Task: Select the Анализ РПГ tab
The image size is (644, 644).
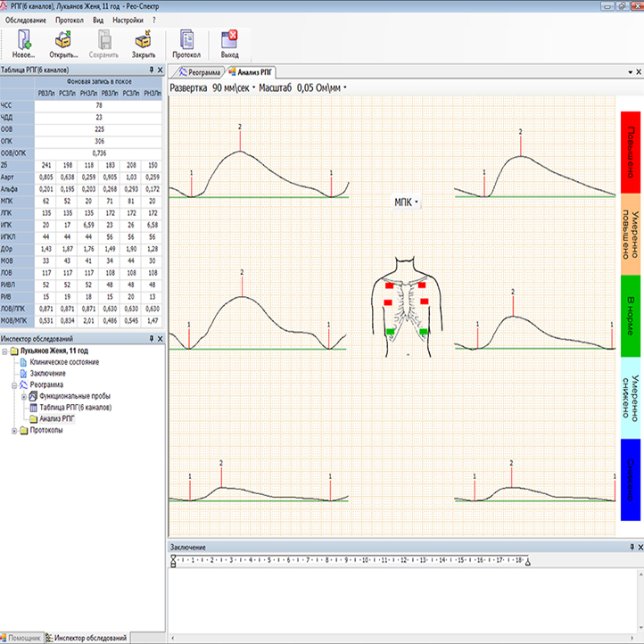Action: [x=251, y=72]
